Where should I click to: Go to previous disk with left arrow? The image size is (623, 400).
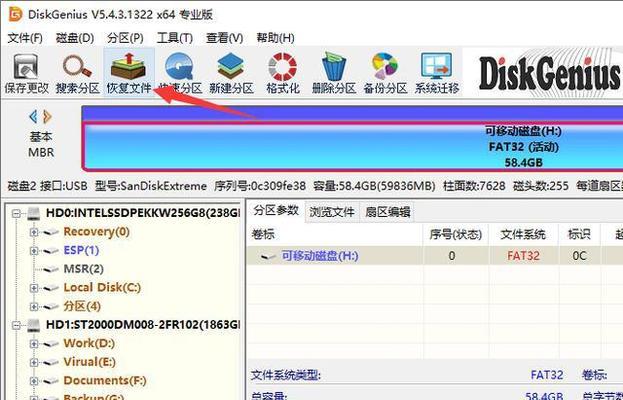pos(33,117)
